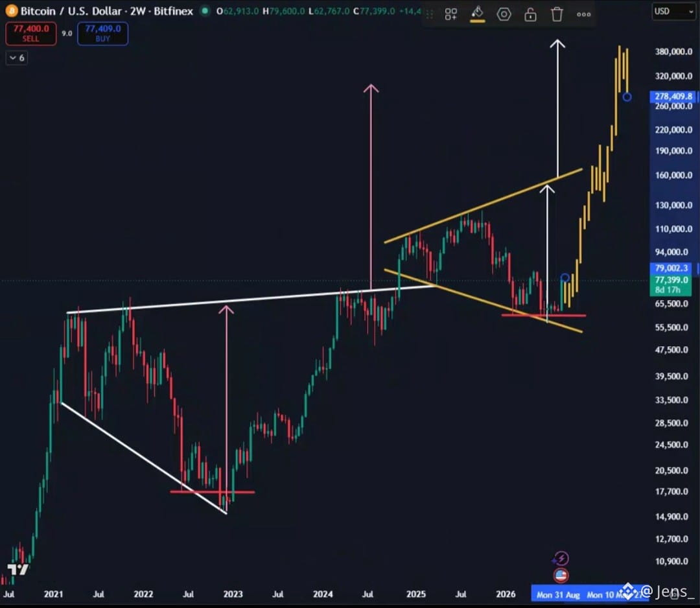The width and height of the screenshot is (700, 608).
Task: Click the Low value L62,767.0
Action: [x=329, y=11]
